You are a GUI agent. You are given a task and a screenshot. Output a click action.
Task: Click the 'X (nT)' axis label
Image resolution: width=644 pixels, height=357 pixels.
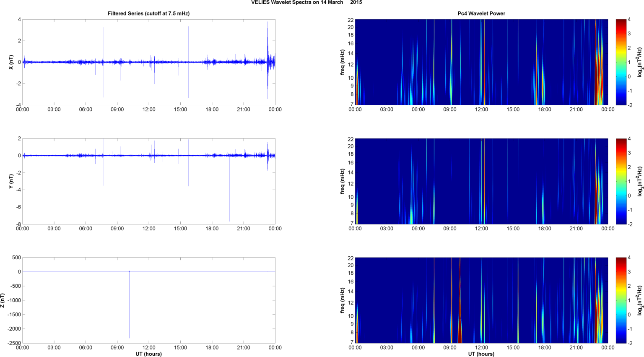point(11,62)
